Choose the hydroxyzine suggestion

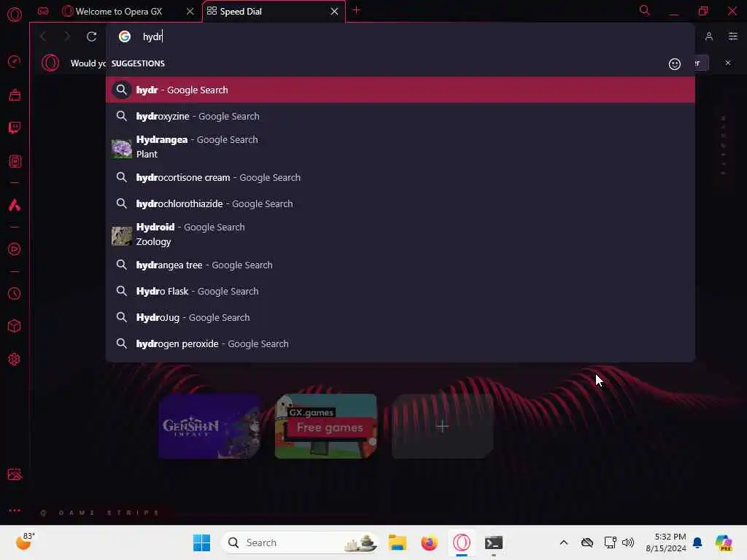click(400, 116)
